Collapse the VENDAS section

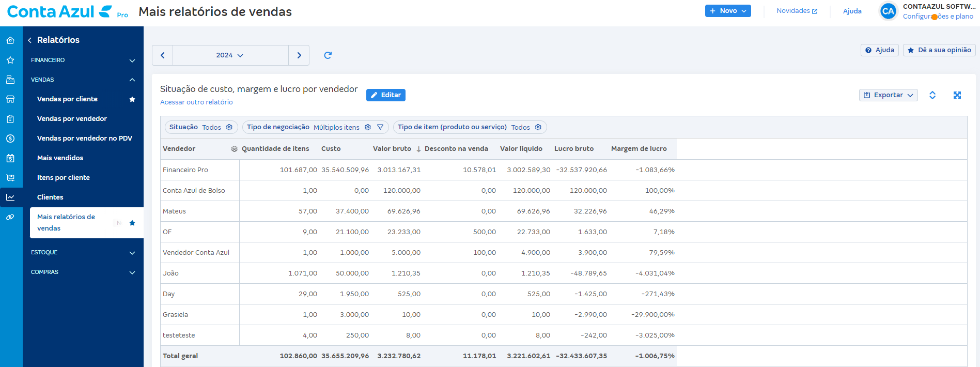(83, 80)
